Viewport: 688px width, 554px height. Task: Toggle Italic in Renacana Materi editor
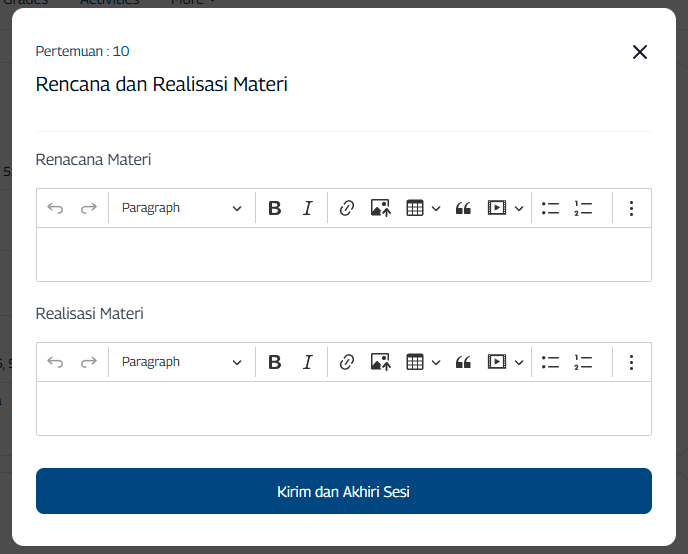tap(308, 208)
